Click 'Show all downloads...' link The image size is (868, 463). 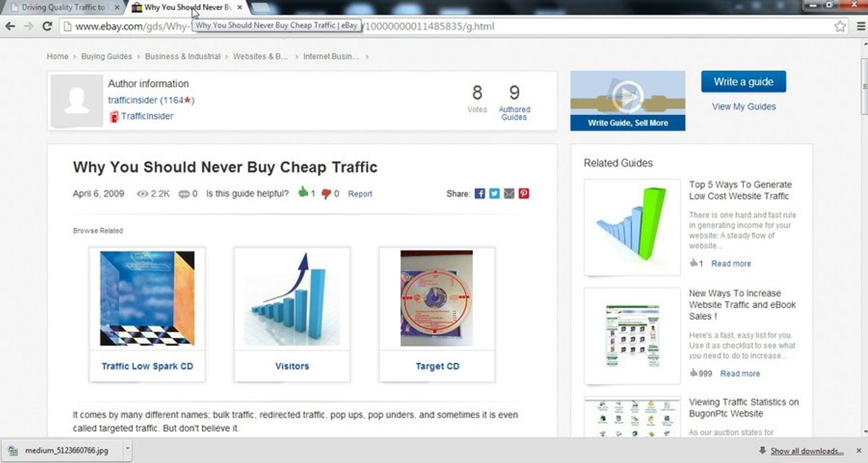coord(807,451)
